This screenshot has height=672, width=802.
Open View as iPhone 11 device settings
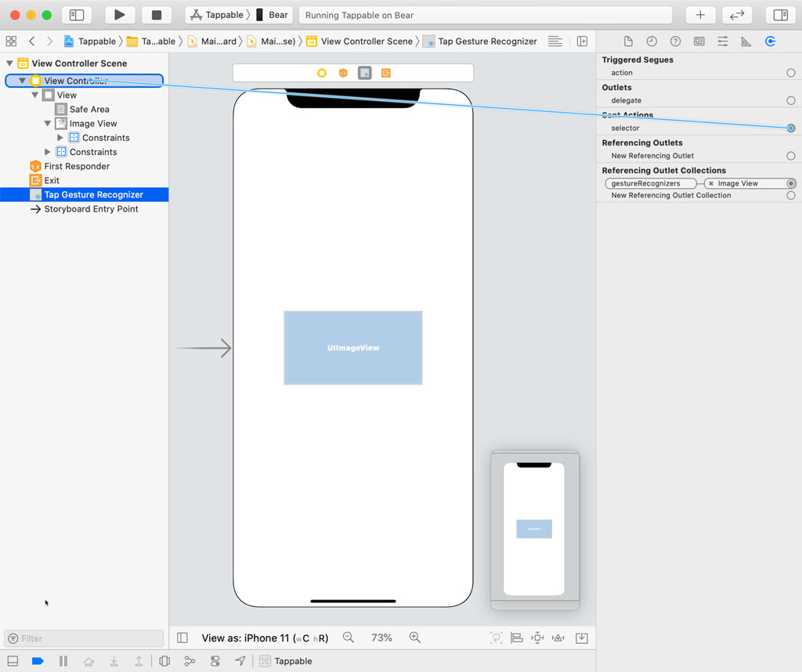pyautogui.click(x=265, y=638)
